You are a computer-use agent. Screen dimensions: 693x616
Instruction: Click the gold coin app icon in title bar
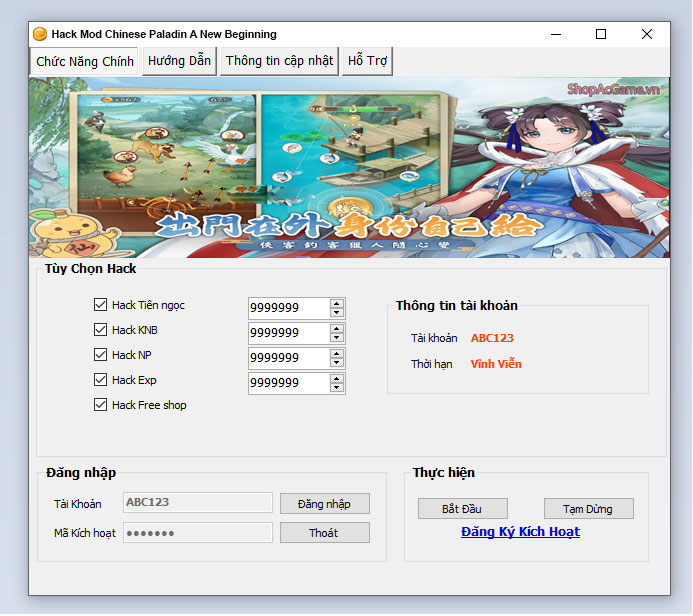[x=40, y=34]
